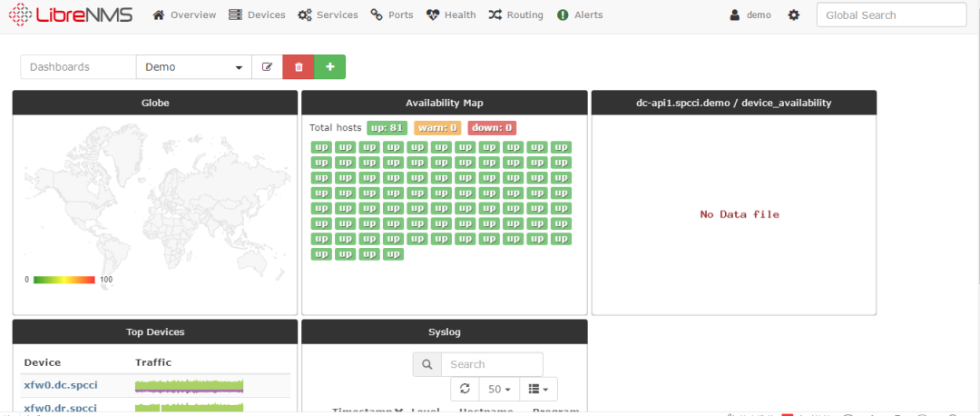Click the edit dashboard pencil icon
Image resolution: width=980 pixels, height=416 pixels.
pos(267,67)
